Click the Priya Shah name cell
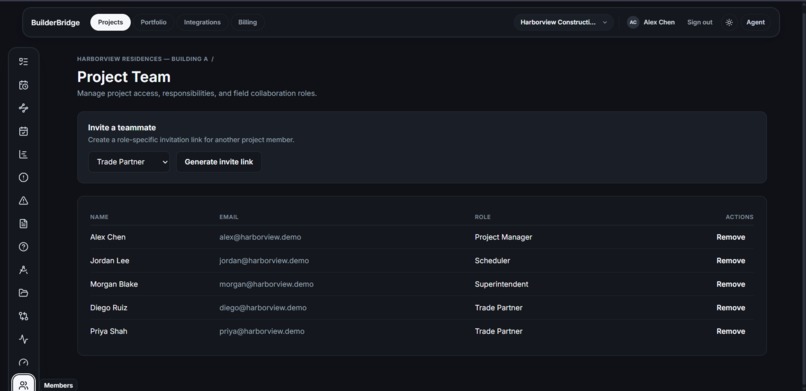 point(108,332)
